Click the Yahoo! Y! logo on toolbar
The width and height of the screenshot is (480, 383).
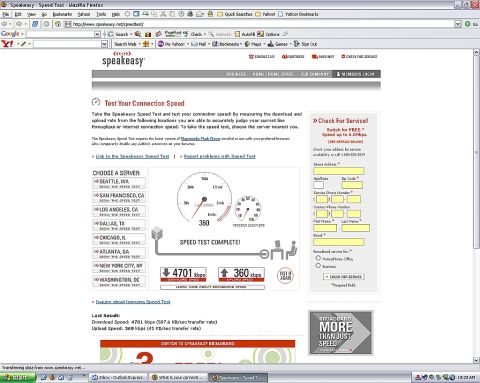7,44
